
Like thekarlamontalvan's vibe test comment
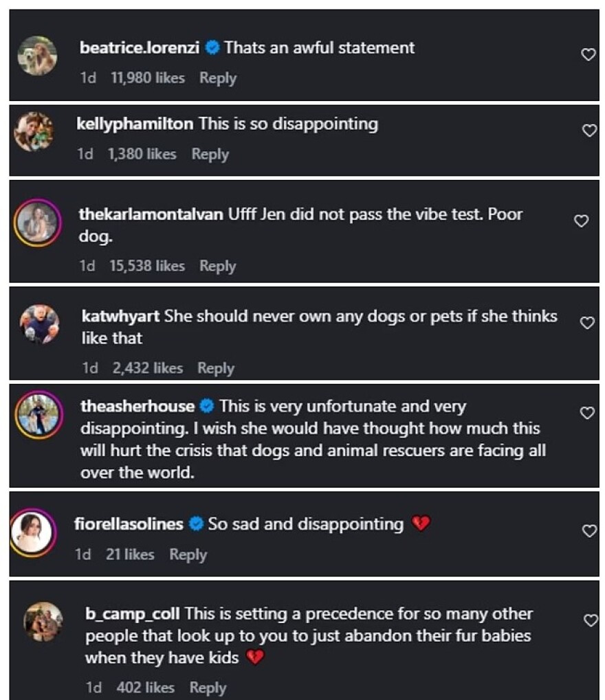point(582,221)
